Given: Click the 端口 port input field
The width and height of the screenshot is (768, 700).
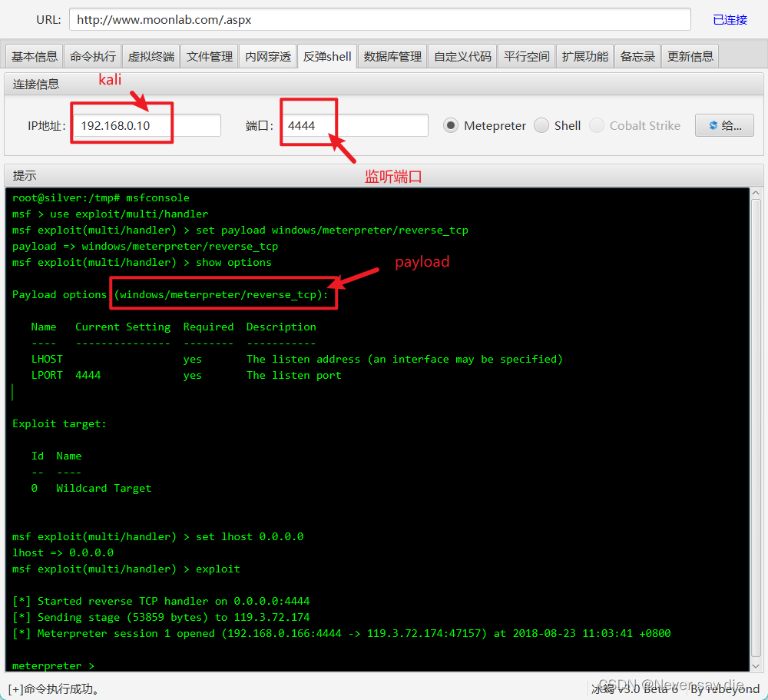Looking at the screenshot, I should pos(354,125).
